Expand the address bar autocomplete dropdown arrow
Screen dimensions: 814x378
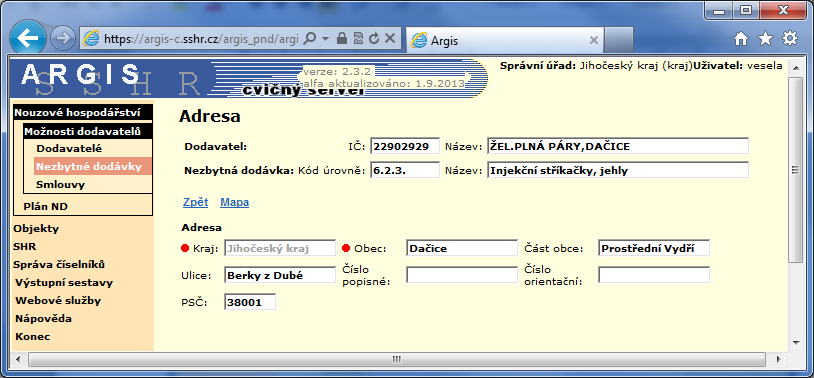[325, 39]
